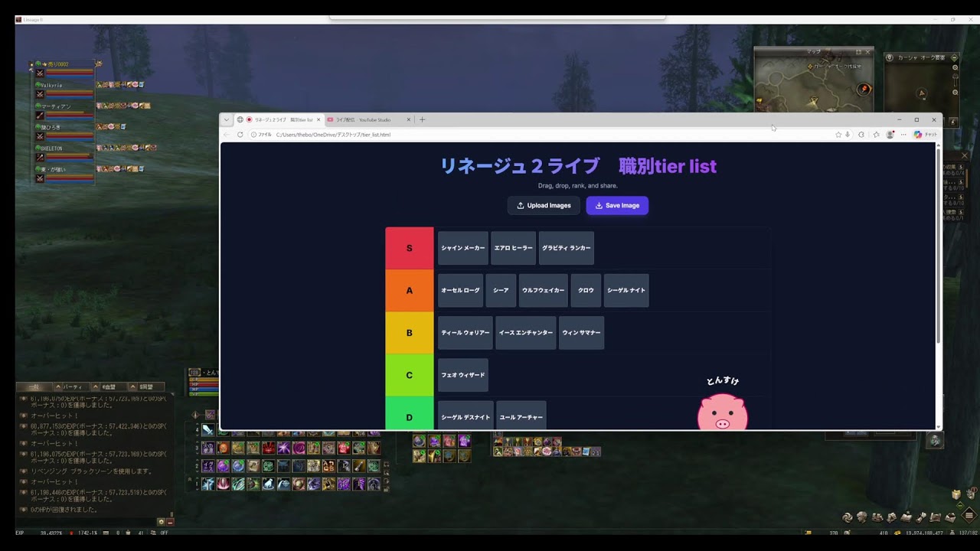Click the オーセル ローグ card in A tier
The image size is (980, 551).
pos(461,290)
